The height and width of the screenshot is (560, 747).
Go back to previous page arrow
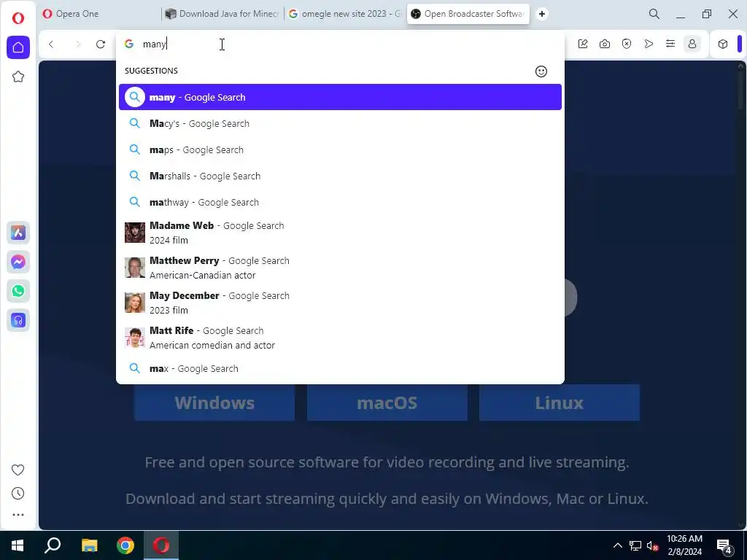point(52,44)
